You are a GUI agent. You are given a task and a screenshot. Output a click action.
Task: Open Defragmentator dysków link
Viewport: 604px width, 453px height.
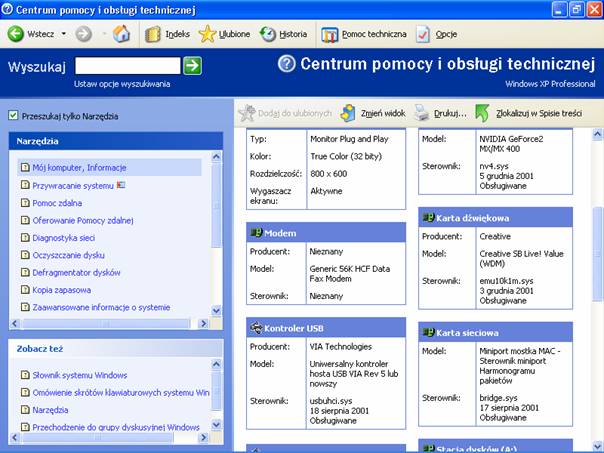coord(76,272)
